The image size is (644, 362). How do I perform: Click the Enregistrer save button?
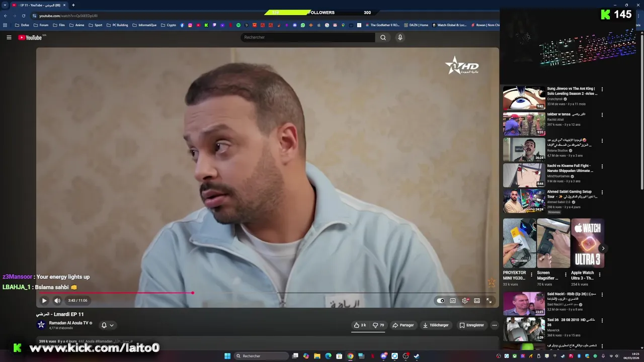[x=471, y=325]
